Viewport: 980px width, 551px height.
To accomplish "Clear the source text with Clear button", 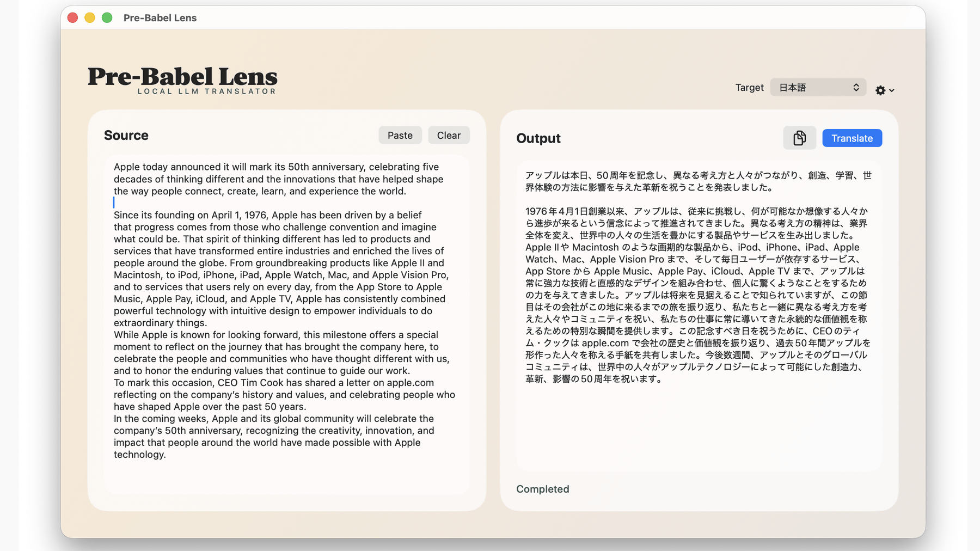I will coord(449,136).
